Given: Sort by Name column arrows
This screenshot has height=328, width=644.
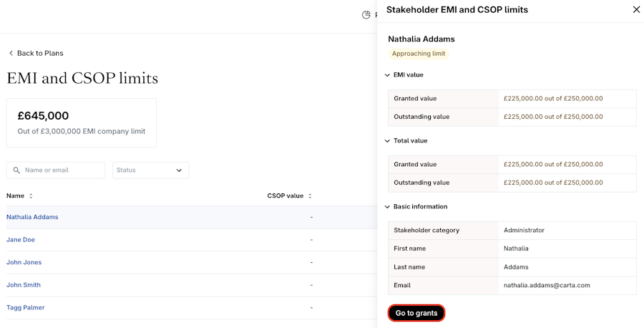Looking at the screenshot, I should pyautogui.click(x=31, y=196).
